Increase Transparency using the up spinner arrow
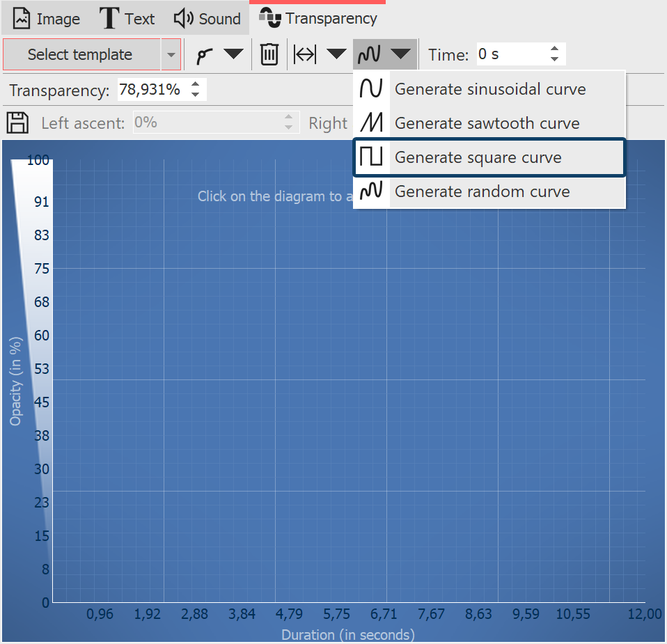Image resolution: width=667 pixels, height=644 pixels. point(195,85)
